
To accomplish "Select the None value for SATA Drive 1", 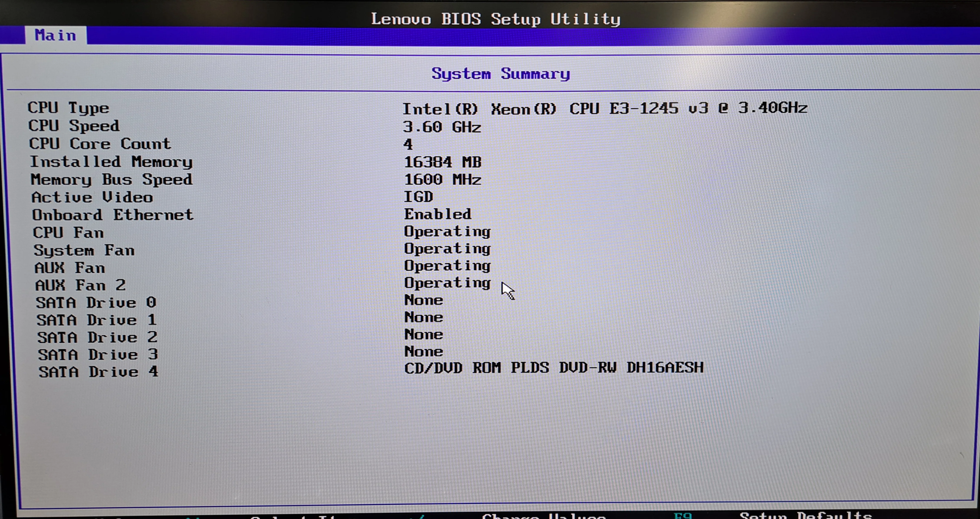I will click(424, 318).
